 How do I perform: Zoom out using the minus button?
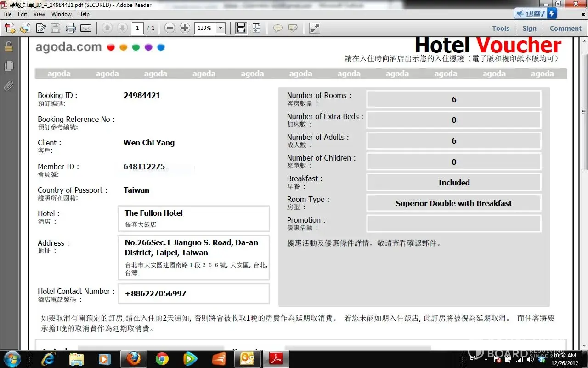coord(170,28)
